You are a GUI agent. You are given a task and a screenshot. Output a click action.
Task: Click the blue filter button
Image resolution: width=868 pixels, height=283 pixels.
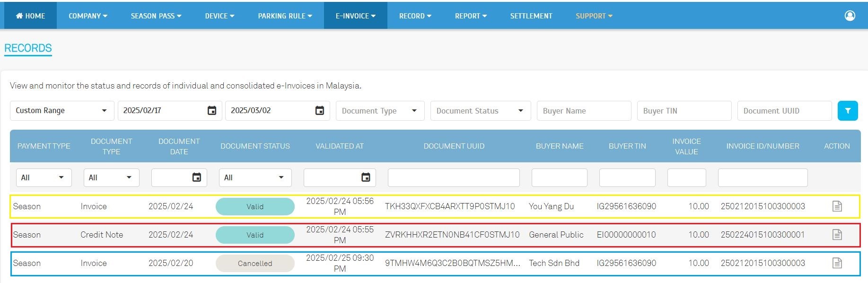[848, 111]
